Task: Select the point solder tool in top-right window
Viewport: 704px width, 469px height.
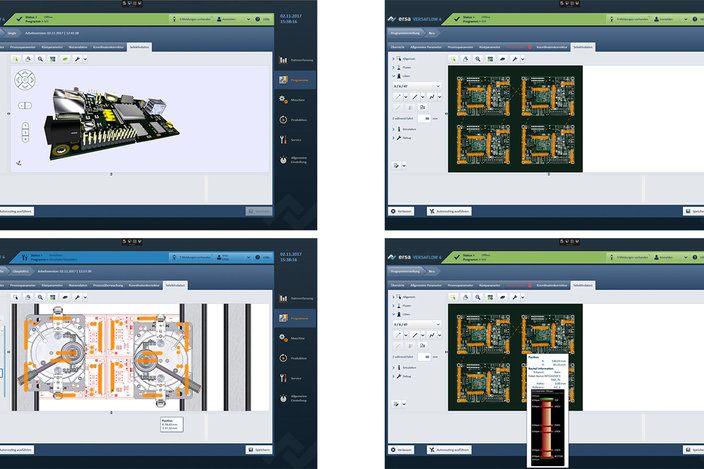Action: click(397, 96)
